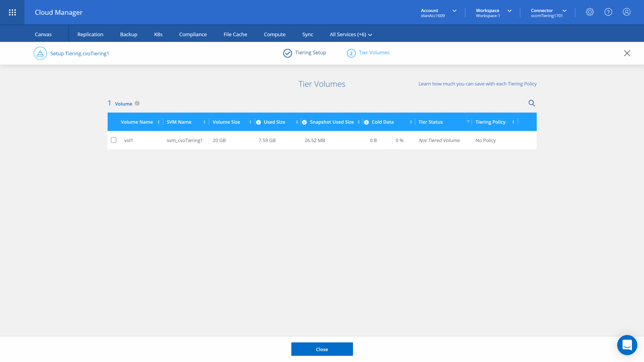The image size is (644, 362).
Task: Click the search magnifier icon above table
Action: pos(532,103)
